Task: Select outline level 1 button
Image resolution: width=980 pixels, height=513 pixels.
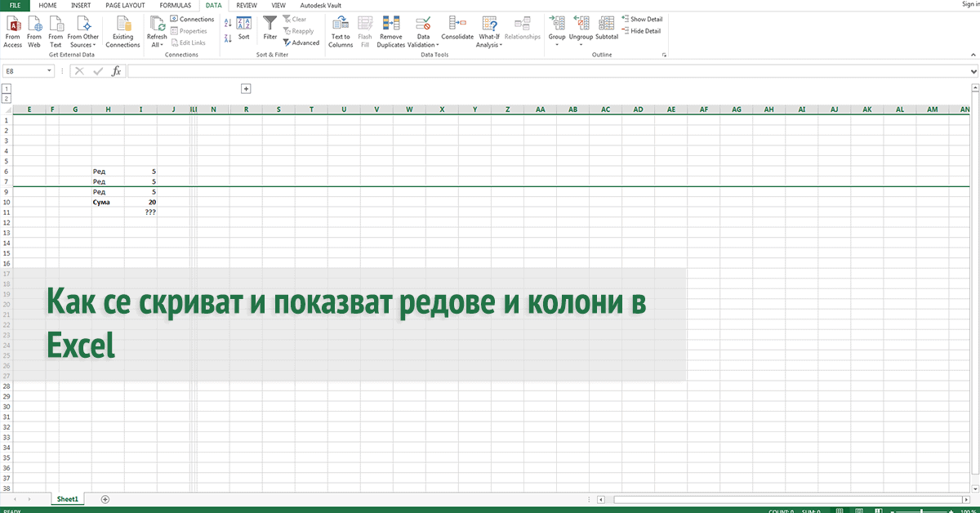Action: pyautogui.click(x=6, y=88)
